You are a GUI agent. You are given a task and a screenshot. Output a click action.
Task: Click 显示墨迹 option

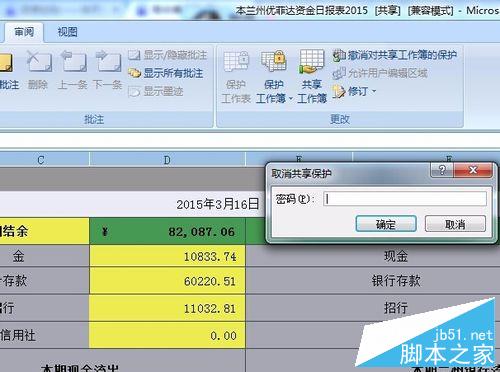156,91
